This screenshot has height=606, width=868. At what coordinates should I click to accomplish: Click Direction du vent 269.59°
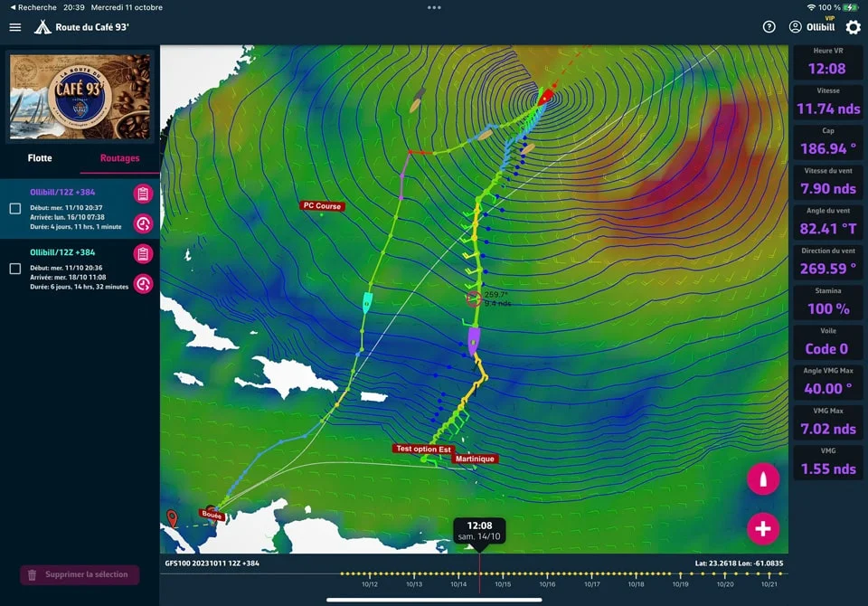click(x=828, y=268)
